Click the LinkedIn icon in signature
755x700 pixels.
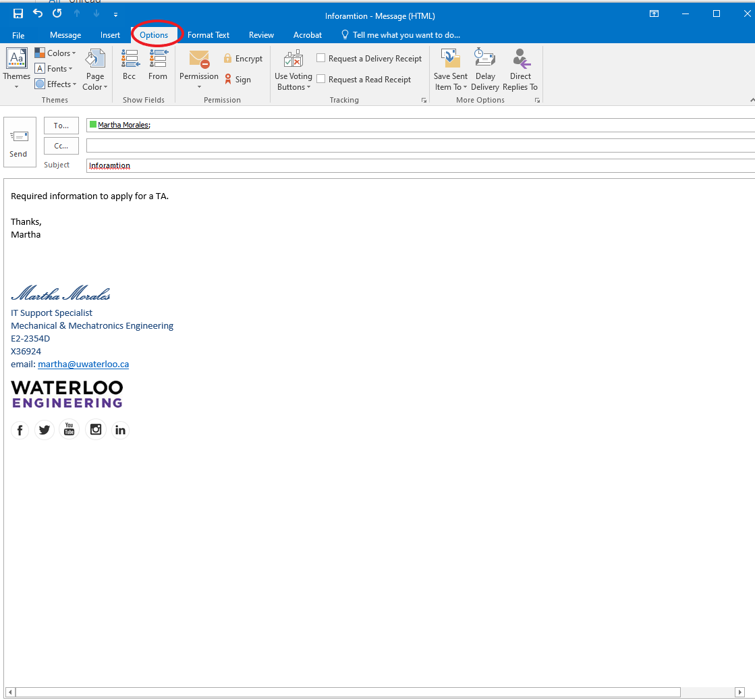[x=120, y=430]
